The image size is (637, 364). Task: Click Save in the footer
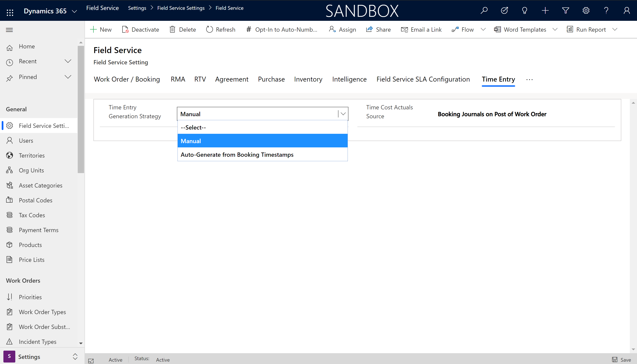(x=621, y=360)
